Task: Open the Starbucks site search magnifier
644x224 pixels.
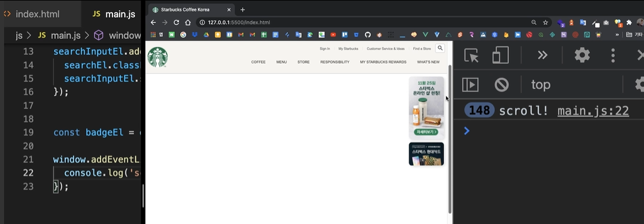Action: (440, 48)
